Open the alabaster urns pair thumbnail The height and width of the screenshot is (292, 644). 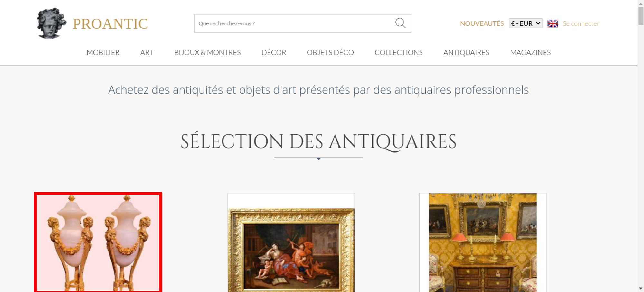pyautogui.click(x=98, y=242)
